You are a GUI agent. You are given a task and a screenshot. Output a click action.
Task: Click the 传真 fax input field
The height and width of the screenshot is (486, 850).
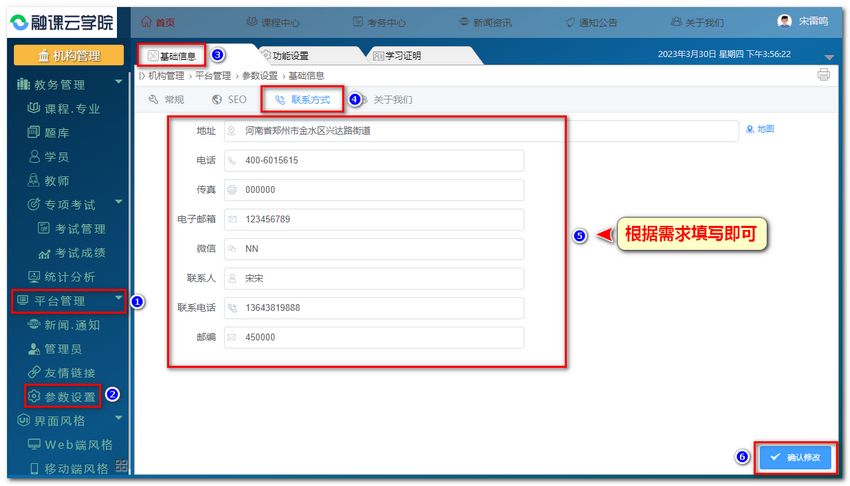[374, 190]
